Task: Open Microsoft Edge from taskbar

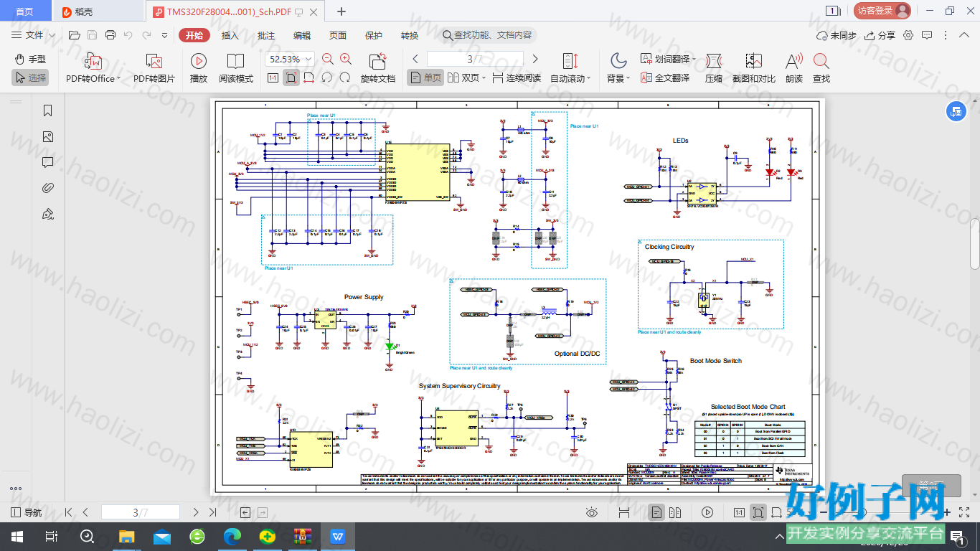Action: coord(232,537)
